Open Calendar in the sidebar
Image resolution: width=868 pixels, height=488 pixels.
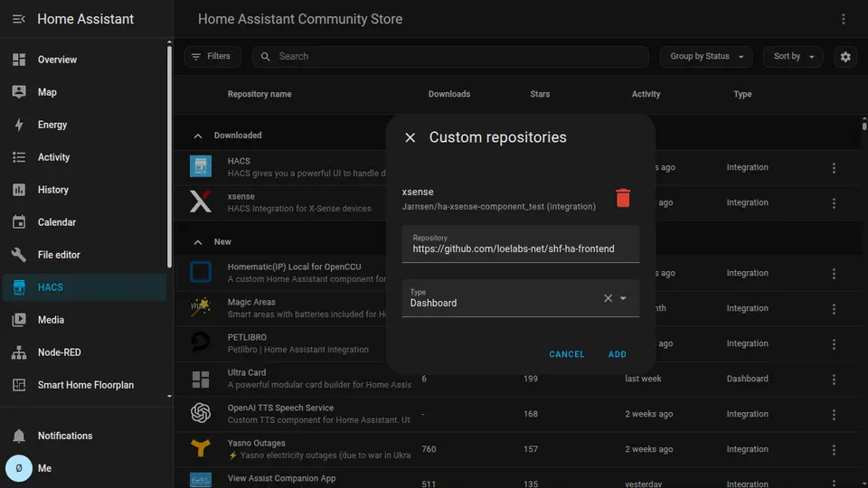coord(84,222)
